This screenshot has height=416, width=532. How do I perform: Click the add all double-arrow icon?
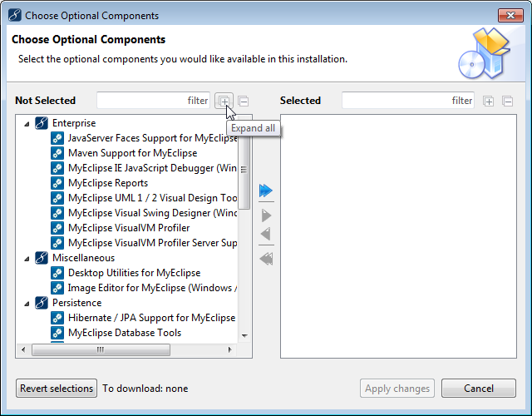(266, 191)
